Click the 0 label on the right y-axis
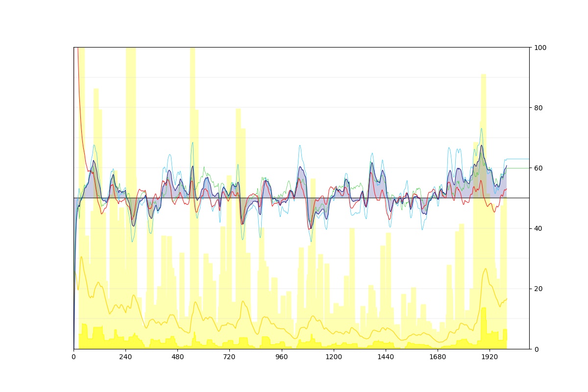The image size is (588, 392). (536, 349)
